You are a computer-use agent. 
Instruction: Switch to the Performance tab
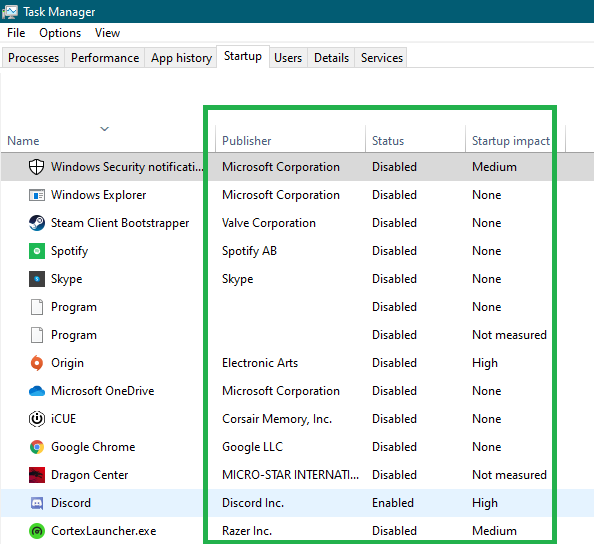(x=105, y=58)
